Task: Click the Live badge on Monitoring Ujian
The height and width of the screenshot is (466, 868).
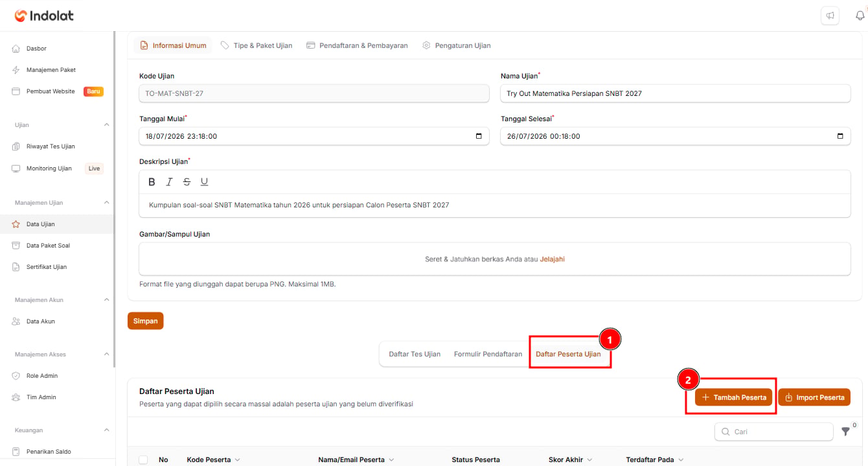Action: tap(95, 169)
